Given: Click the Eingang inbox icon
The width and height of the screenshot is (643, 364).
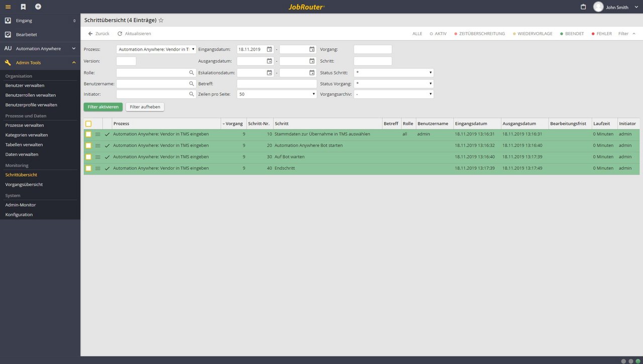Looking at the screenshot, I should pos(8,21).
